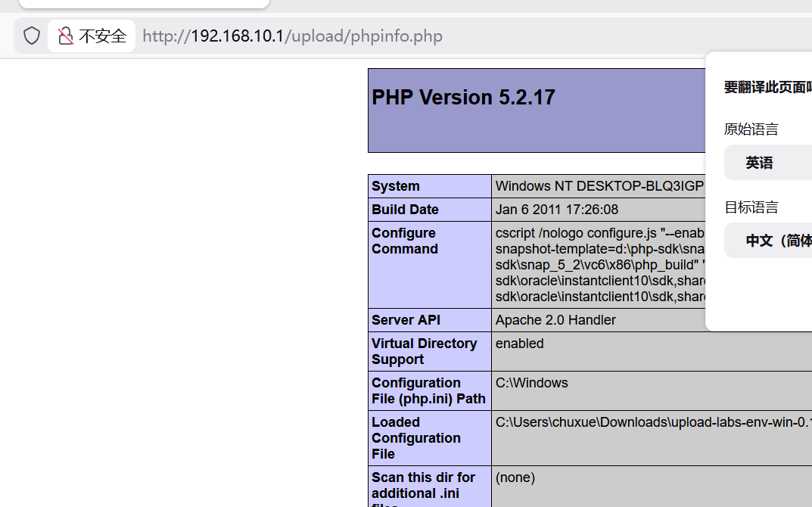This screenshot has height=507, width=812.
Task: Click the shield tracking protection icon
Action: 32,36
